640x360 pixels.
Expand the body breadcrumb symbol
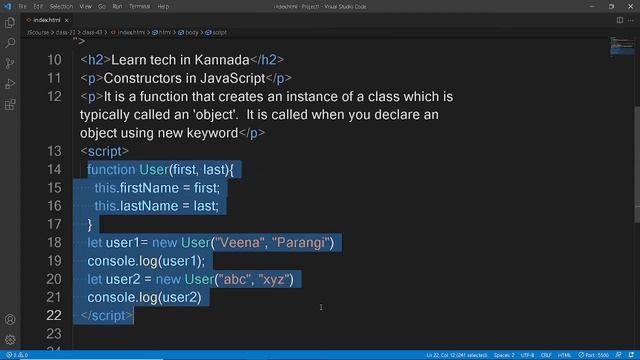point(188,32)
